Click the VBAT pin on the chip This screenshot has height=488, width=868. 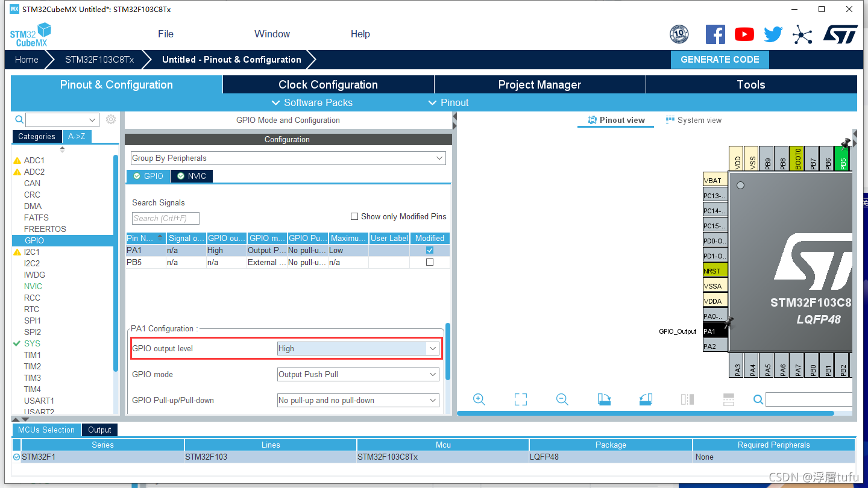[x=715, y=180]
